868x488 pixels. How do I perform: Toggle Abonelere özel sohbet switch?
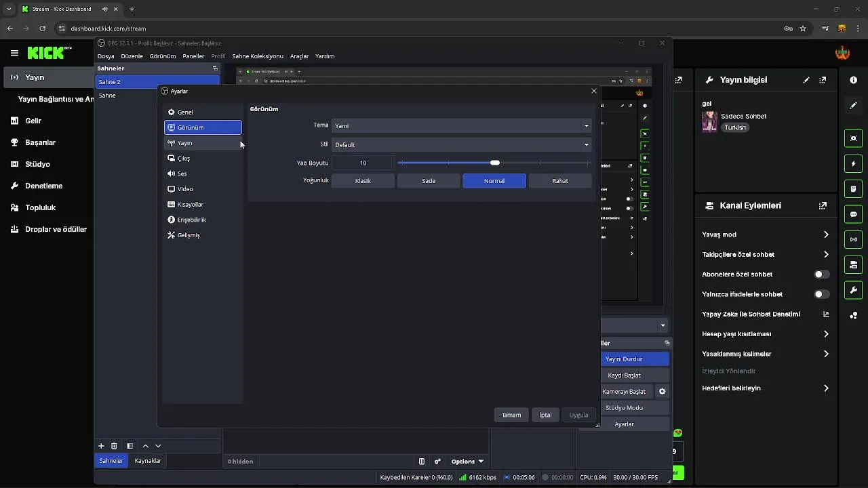[x=821, y=274]
